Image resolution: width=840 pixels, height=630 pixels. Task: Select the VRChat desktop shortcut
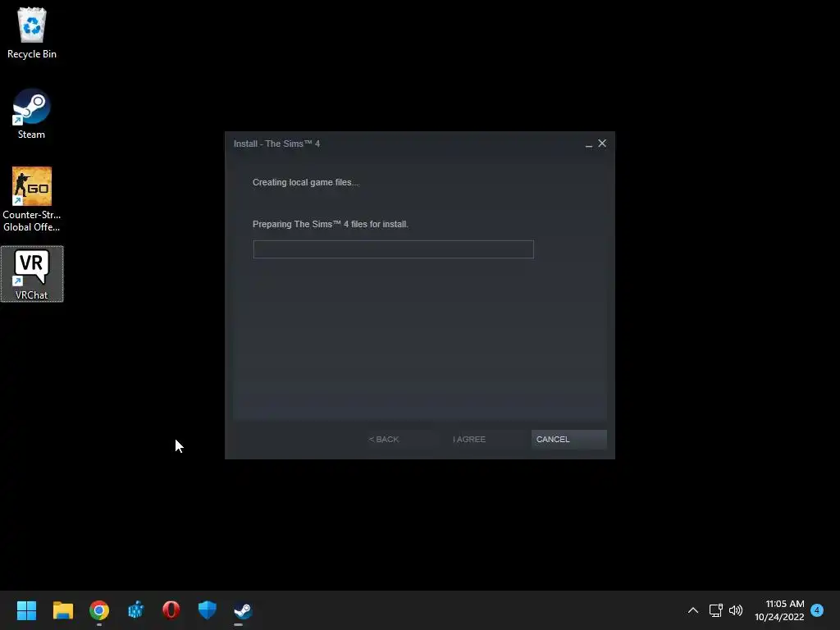tap(32, 274)
